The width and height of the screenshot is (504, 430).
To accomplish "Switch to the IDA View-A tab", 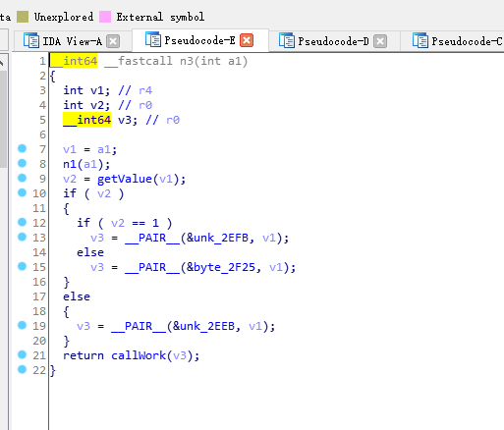I will point(72,41).
